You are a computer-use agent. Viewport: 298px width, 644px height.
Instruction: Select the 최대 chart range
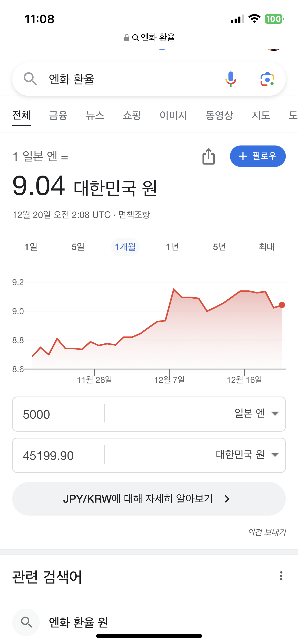(x=266, y=247)
